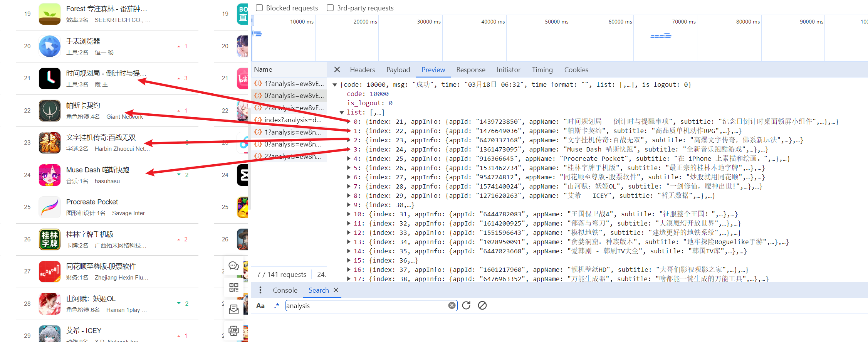Close the Search drawer tab
The width and height of the screenshot is (868, 342).
click(336, 290)
